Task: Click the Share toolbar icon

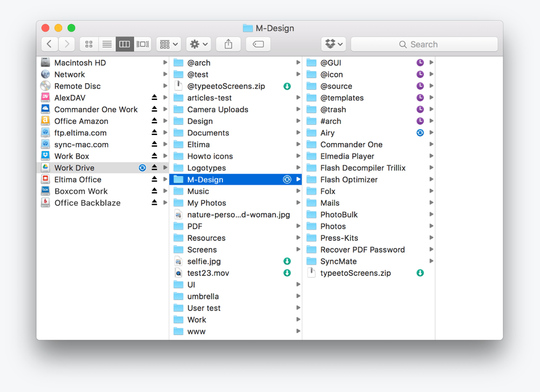Action: [228, 44]
